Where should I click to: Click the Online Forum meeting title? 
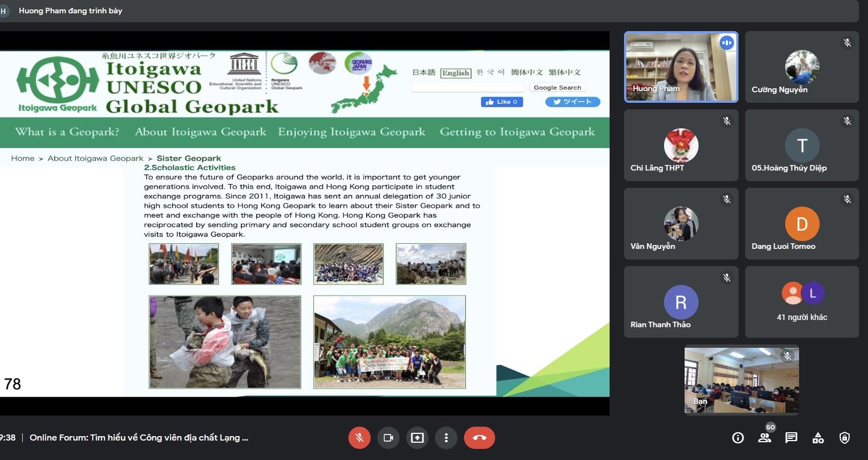tap(139, 438)
